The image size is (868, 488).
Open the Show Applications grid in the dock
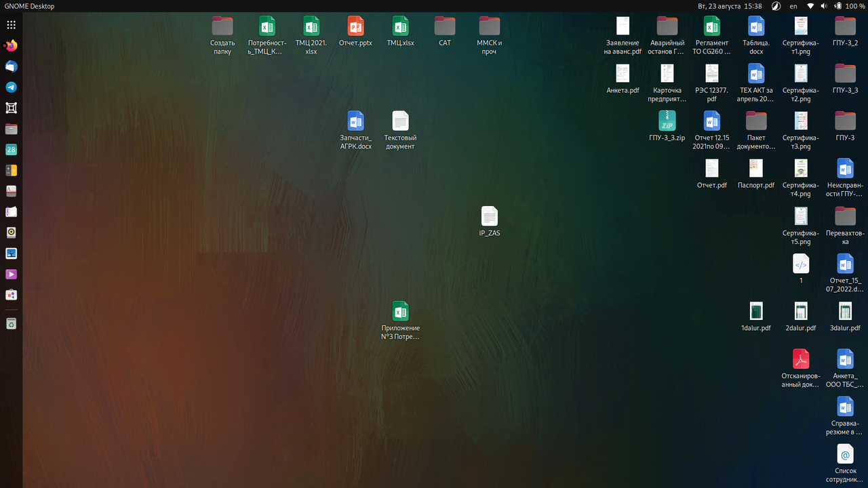[x=11, y=24]
